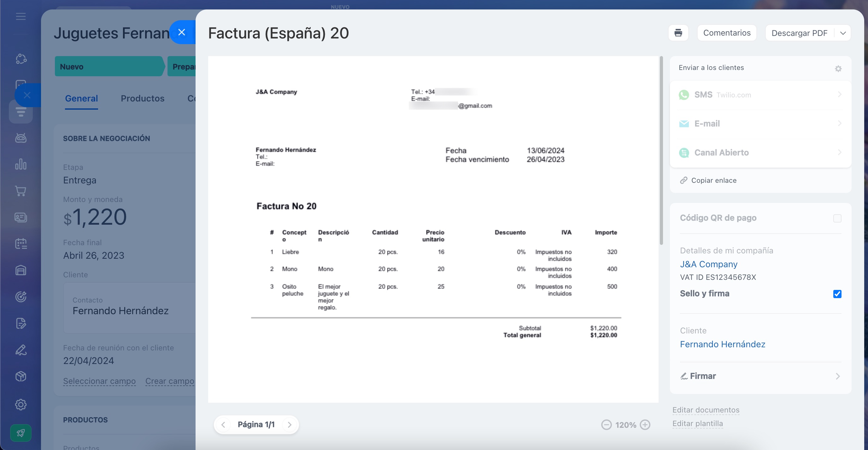Open CRM funnel icon in sidebar
Image resolution: width=868 pixels, height=450 pixels.
point(21,112)
